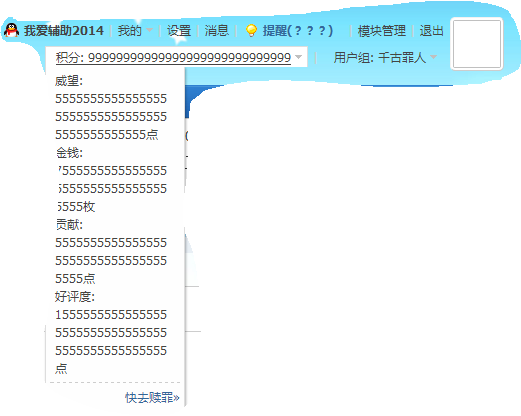Select the 金钱 money entry
Screen dimensions: 521x416
[111, 180]
